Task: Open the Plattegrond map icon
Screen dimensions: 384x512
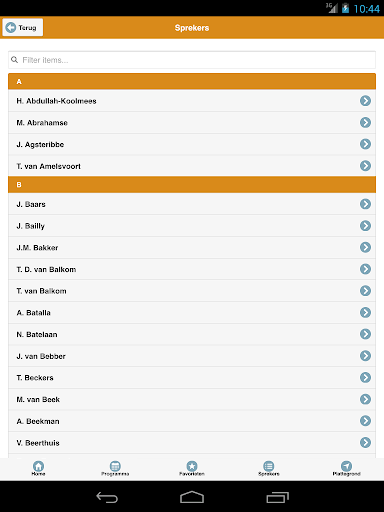Action: pyautogui.click(x=346, y=466)
